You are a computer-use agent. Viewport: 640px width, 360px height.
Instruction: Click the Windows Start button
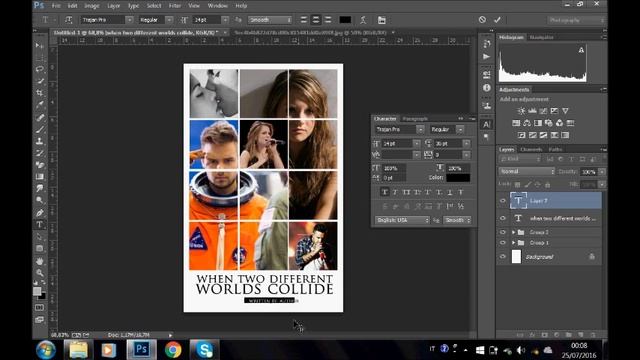point(46,350)
